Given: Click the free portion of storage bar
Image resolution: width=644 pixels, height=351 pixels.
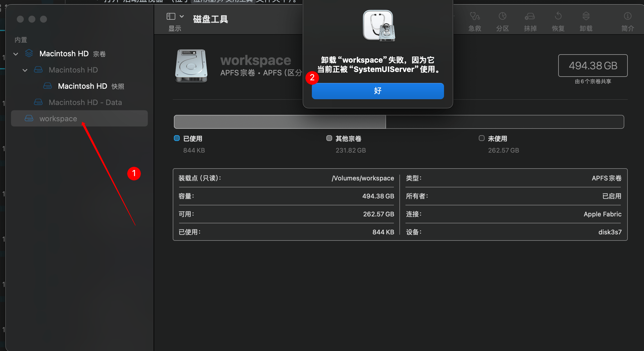Looking at the screenshot, I should tap(505, 122).
